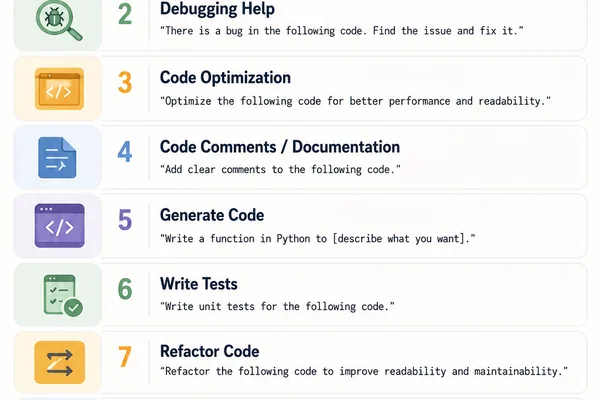Image resolution: width=600 pixels, height=400 pixels.
Task: Click the orange number 3
Action: 125,83
